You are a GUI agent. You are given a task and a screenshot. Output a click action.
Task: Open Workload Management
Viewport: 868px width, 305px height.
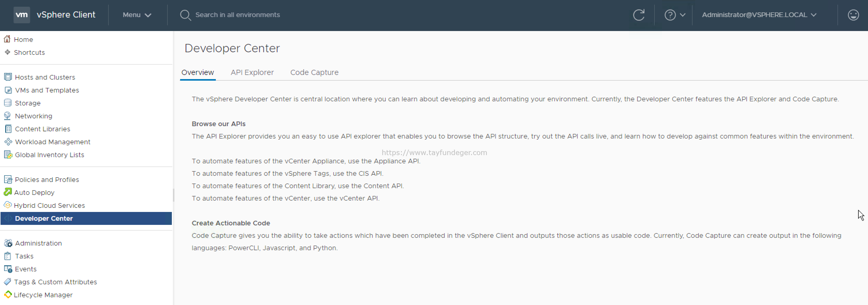[x=53, y=142]
